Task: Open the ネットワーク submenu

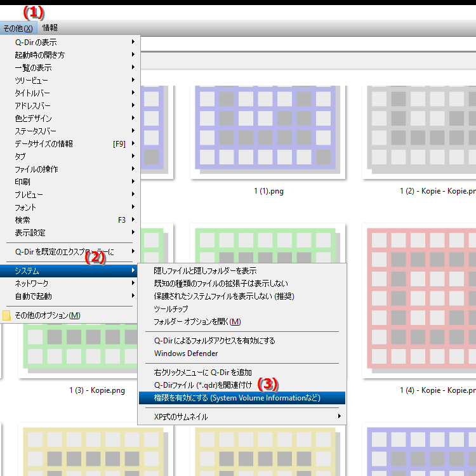Action: pos(70,284)
